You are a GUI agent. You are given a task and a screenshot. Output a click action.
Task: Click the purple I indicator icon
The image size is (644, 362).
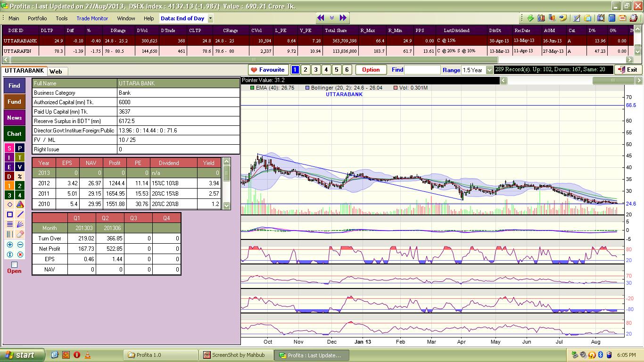(x=9, y=157)
